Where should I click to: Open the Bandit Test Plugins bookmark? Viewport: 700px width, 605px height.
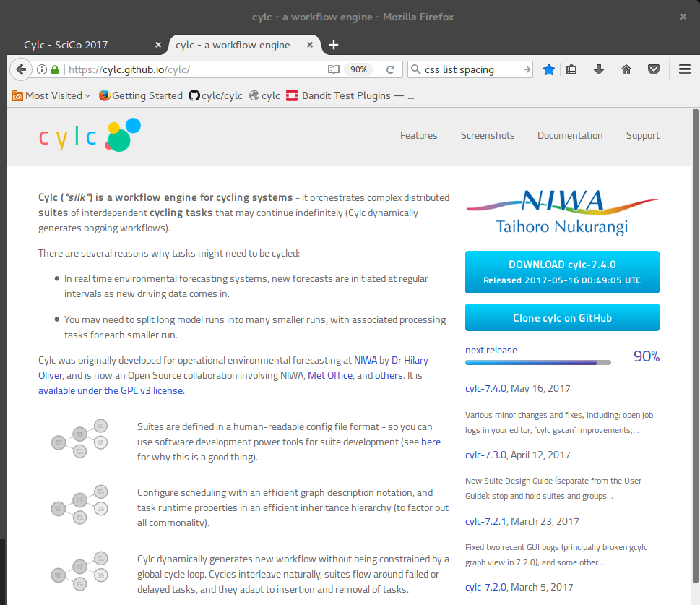point(350,95)
